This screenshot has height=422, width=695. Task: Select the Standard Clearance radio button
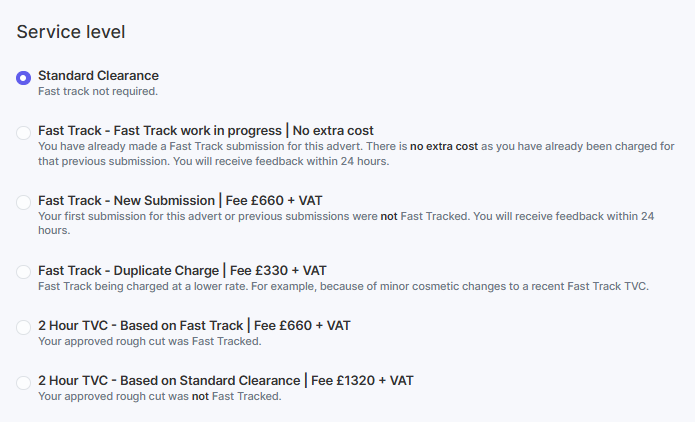click(24, 78)
